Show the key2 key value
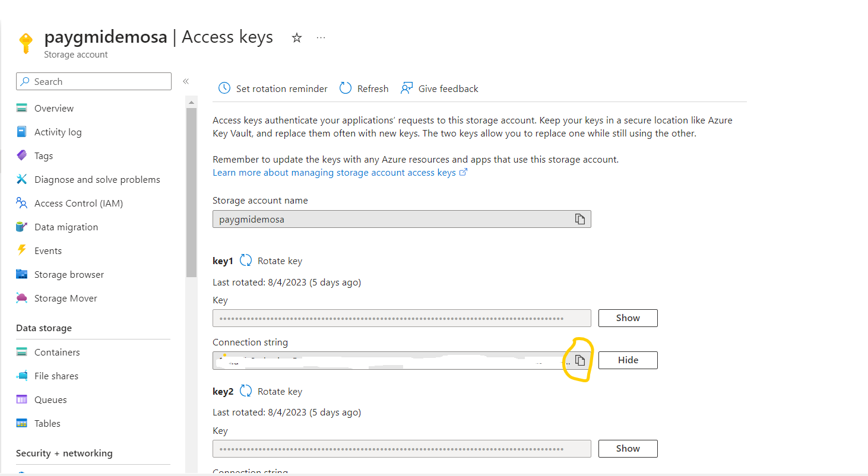This screenshot has width=868, height=476. point(628,449)
